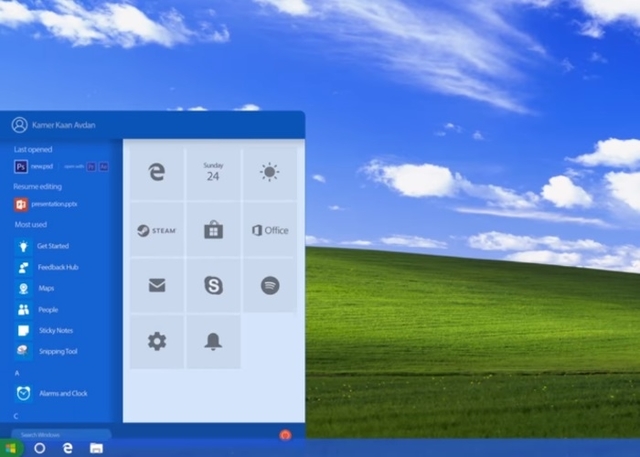The width and height of the screenshot is (640, 457).
Task: Launch the Spotify tile
Action: point(270,286)
